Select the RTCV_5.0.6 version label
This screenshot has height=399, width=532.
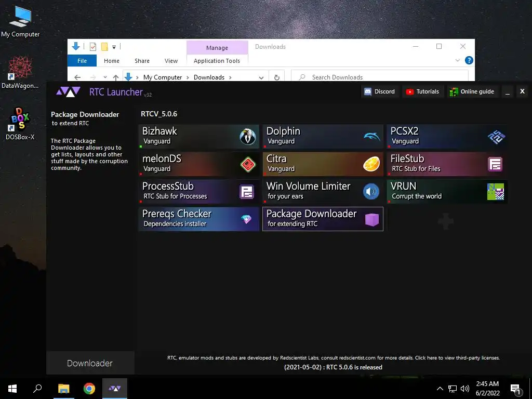159,114
